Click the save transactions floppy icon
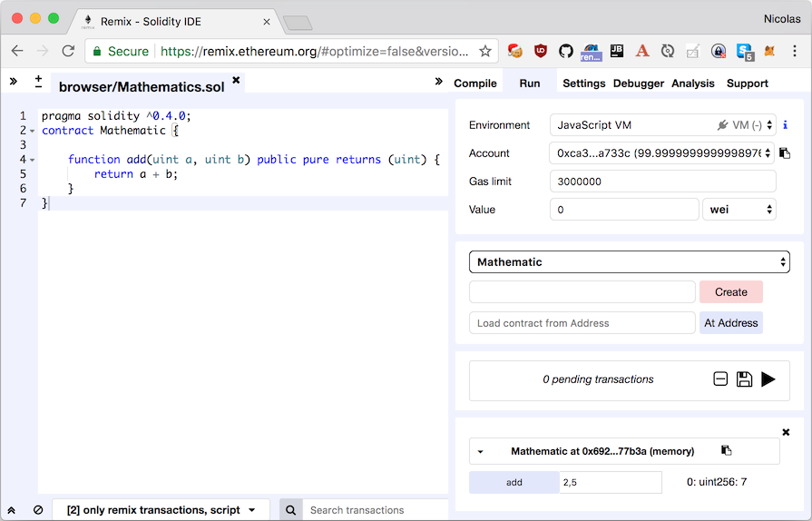Viewport: 812px width, 521px height. (x=744, y=379)
